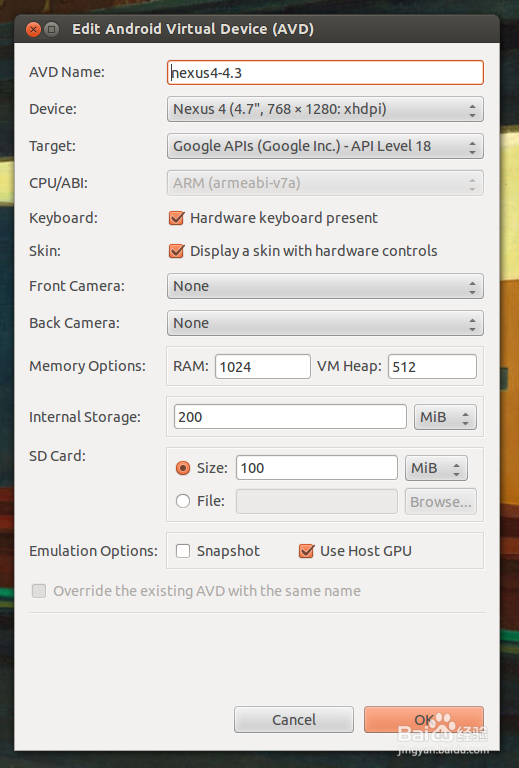Click the VM Heap field showing 512
The height and width of the screenshot is (768, 519).
[x=432, y=367]
